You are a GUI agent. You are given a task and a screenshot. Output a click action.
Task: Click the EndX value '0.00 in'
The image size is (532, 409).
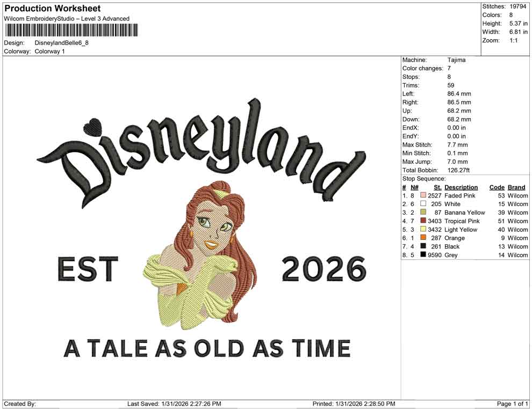(456, 128)
